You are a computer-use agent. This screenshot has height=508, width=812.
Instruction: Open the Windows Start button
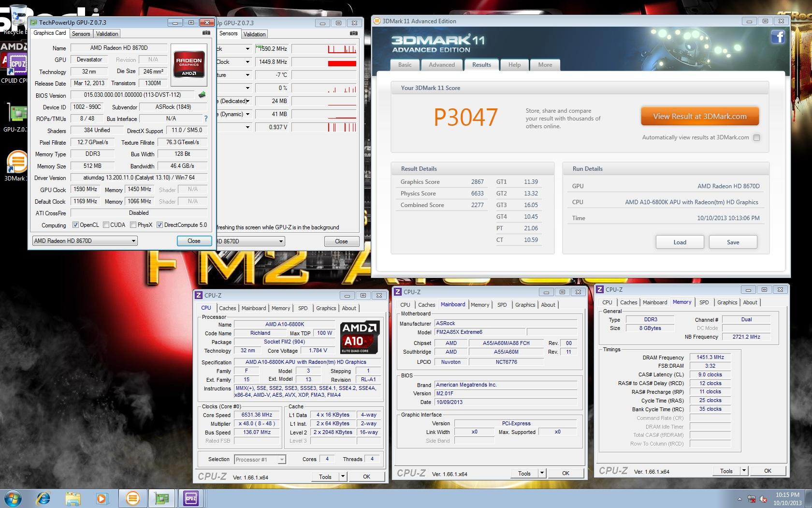pos(13,498)
